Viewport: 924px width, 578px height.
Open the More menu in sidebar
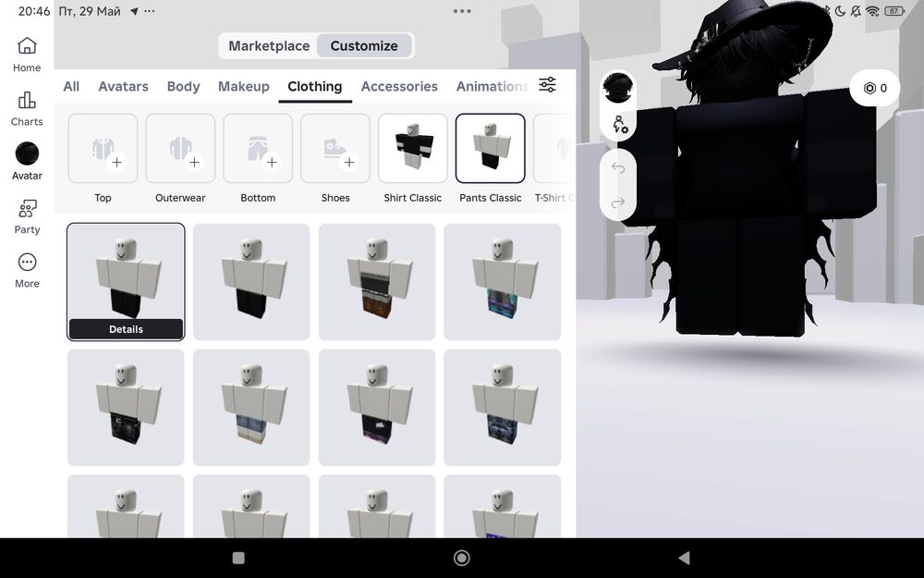pos(27,270)
